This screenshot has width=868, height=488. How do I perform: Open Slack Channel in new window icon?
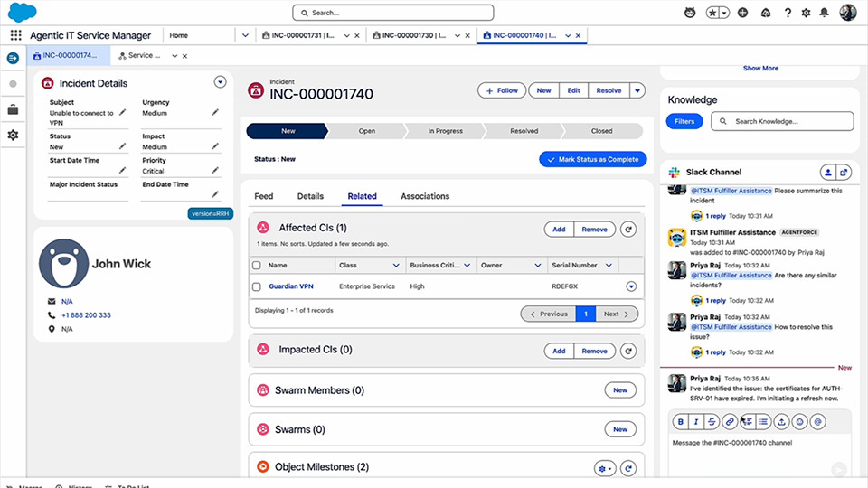click(844, 173)
